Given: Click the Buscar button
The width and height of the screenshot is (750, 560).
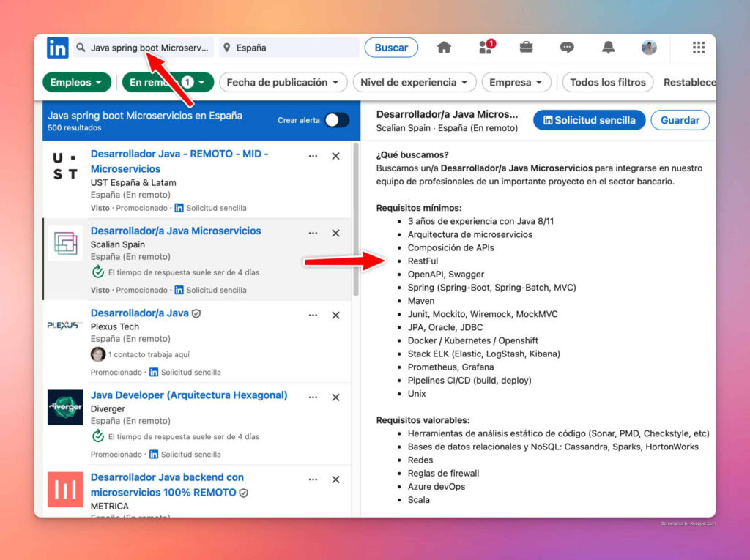Looking at the screenshot, I should [391, 48].
